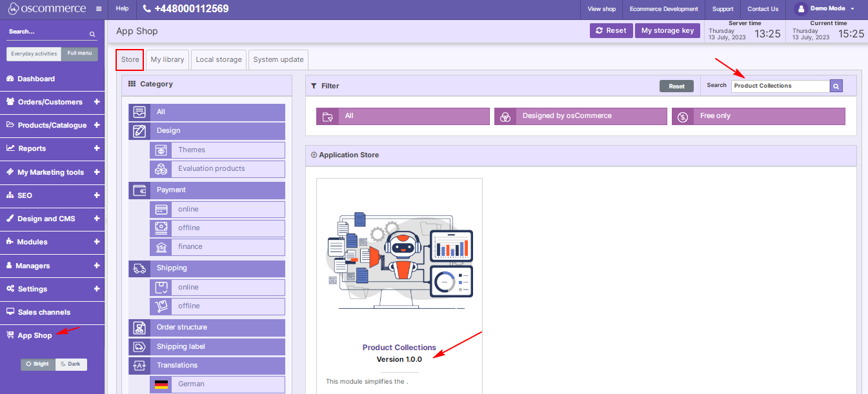Open App Shop in the sidebar
This screenshot has width=868, height=394.
(52, 335)
